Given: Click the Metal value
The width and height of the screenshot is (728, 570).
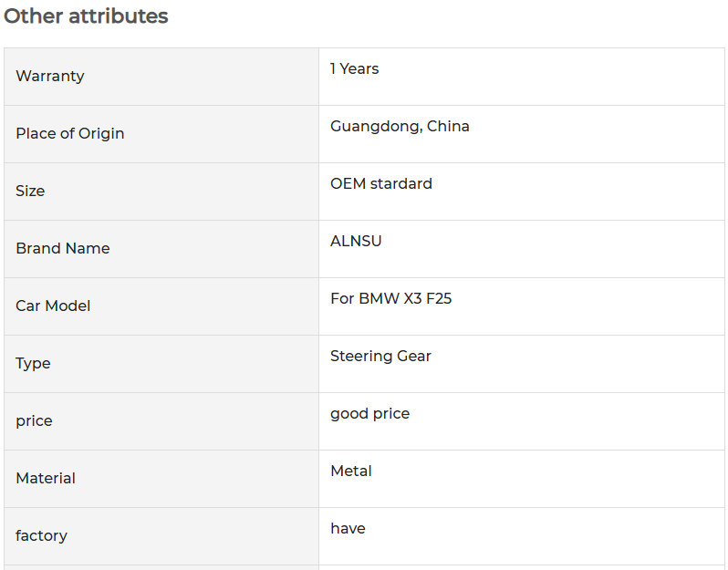Looking at the screenshot, I should (351, 472).
